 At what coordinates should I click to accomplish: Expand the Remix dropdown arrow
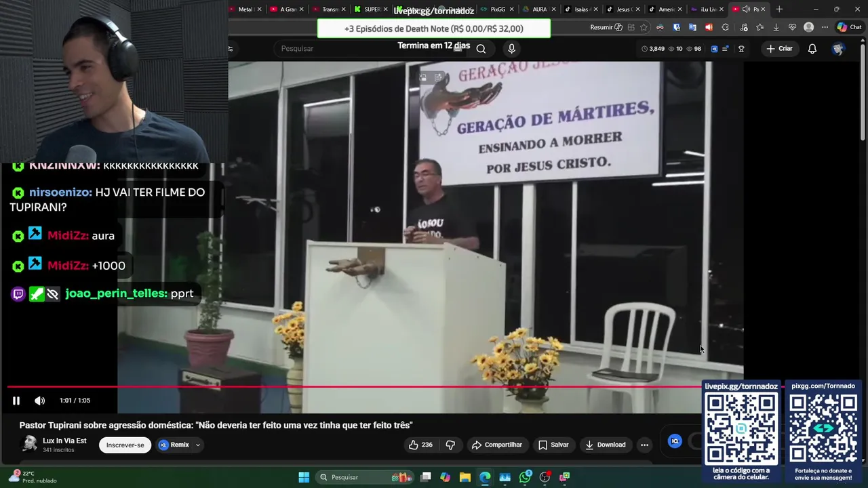[198, 445]
